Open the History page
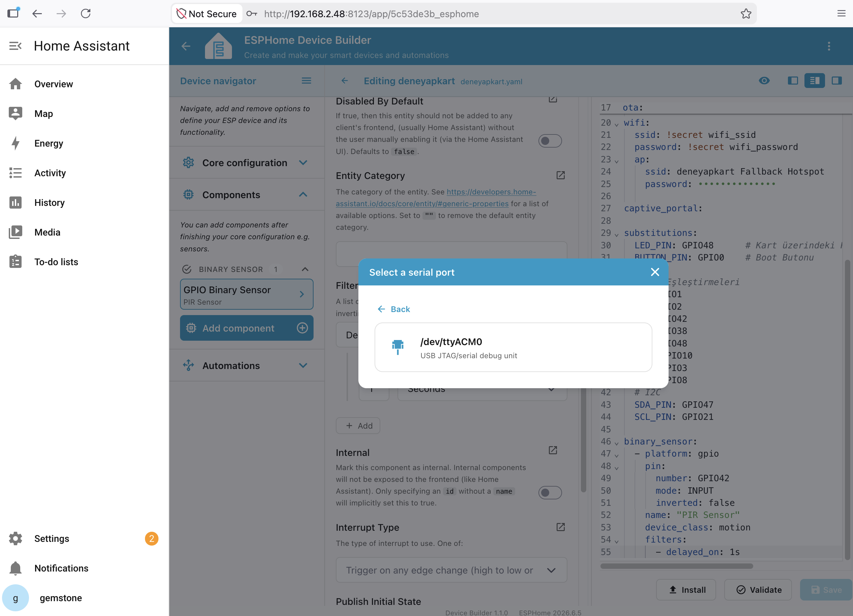This screenshot has width=853, height=616. coord(84,203)
